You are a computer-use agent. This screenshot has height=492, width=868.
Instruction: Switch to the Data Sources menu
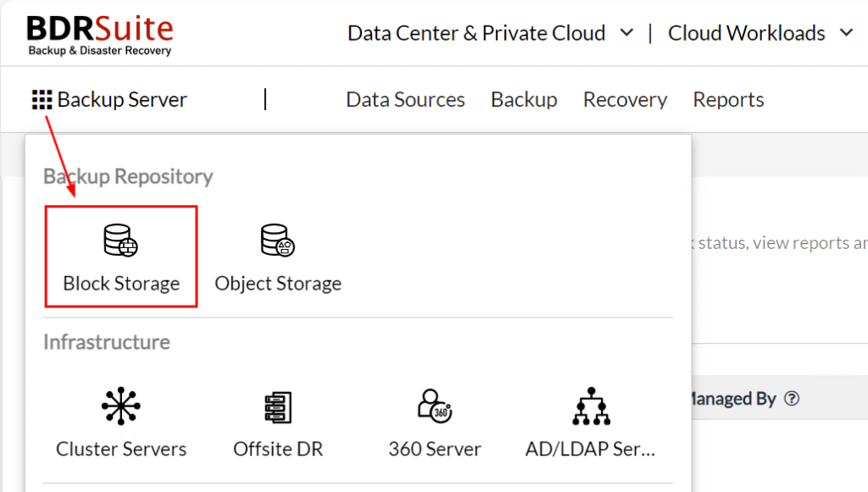pos(405,99)
